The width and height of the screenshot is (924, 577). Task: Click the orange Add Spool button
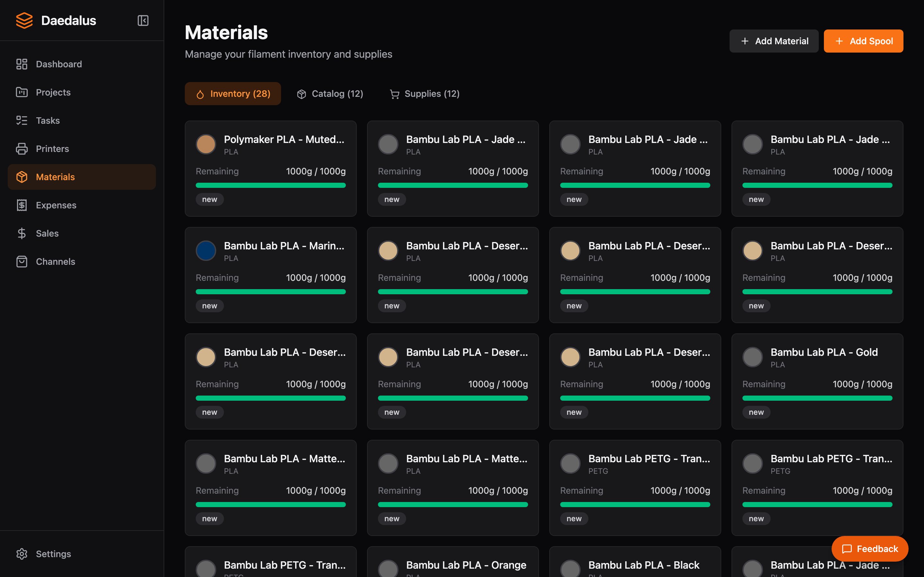coord(863,41)
